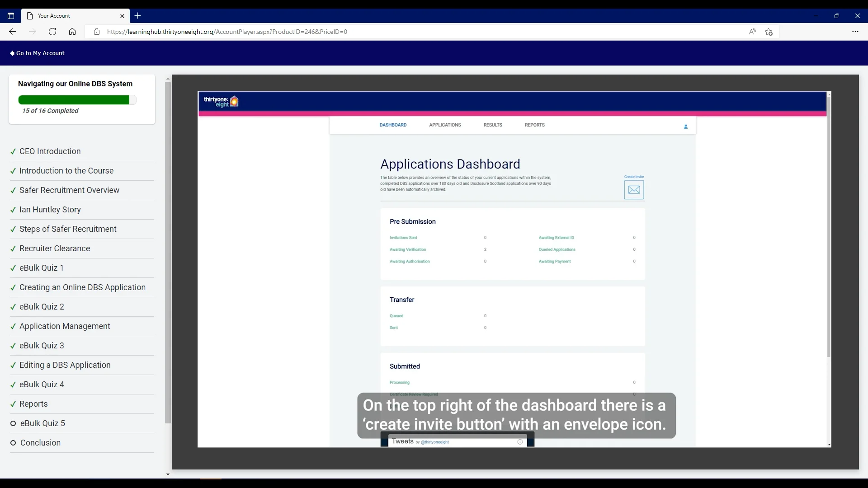The width and height of the screenshot is (868, 488).
Task: Open the Creating an Online DBS Application lesson
Action: tap(82, 287)
